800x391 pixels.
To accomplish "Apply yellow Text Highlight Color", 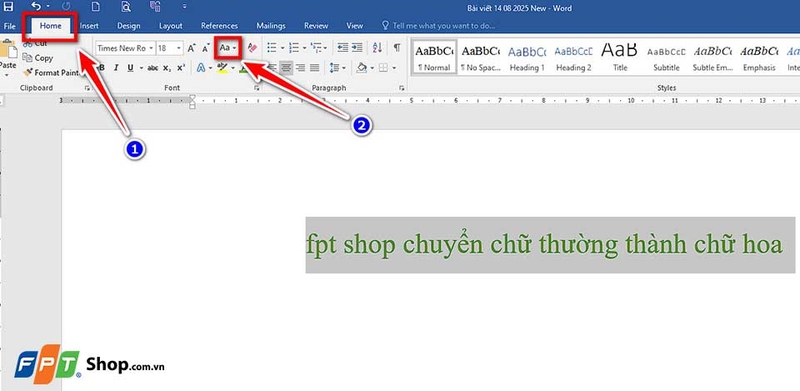I will (222, 68).
